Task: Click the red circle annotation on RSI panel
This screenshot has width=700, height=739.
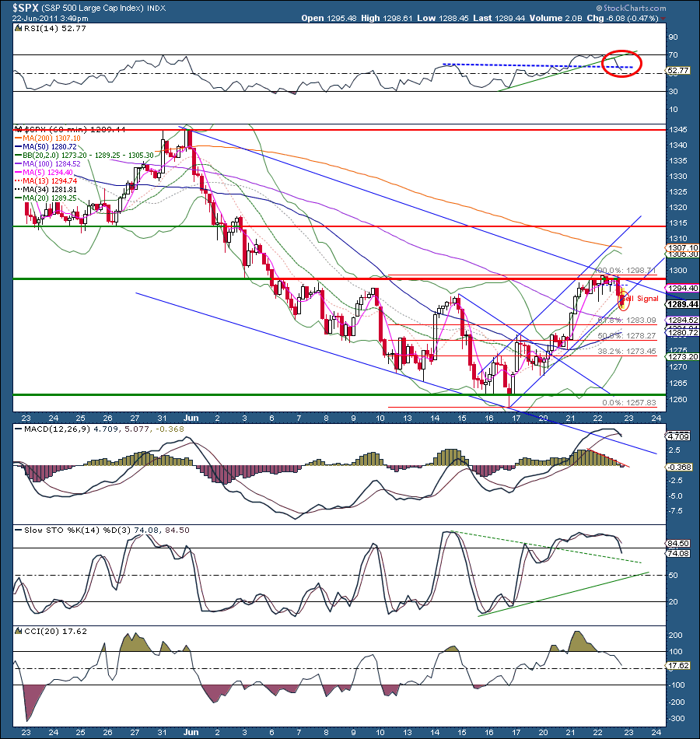Action: (x=621, y=62)
